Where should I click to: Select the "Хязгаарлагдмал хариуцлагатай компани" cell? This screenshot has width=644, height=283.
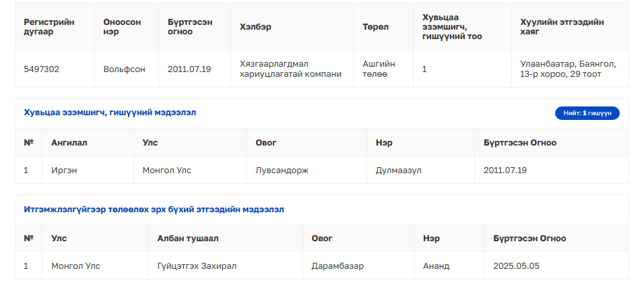coord(290,69)
